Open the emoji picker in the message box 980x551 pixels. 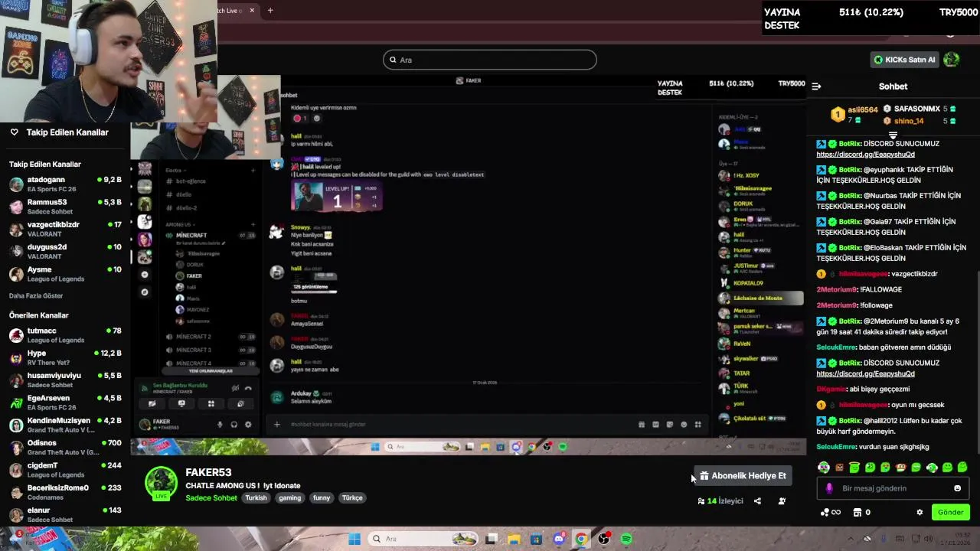click(x=957, y=488)
